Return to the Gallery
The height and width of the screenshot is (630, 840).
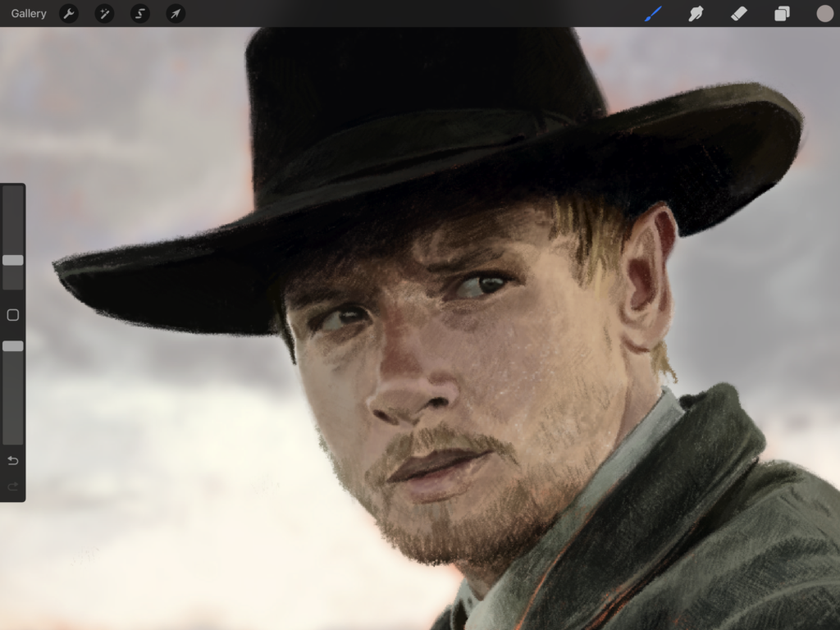pos(29,14)
